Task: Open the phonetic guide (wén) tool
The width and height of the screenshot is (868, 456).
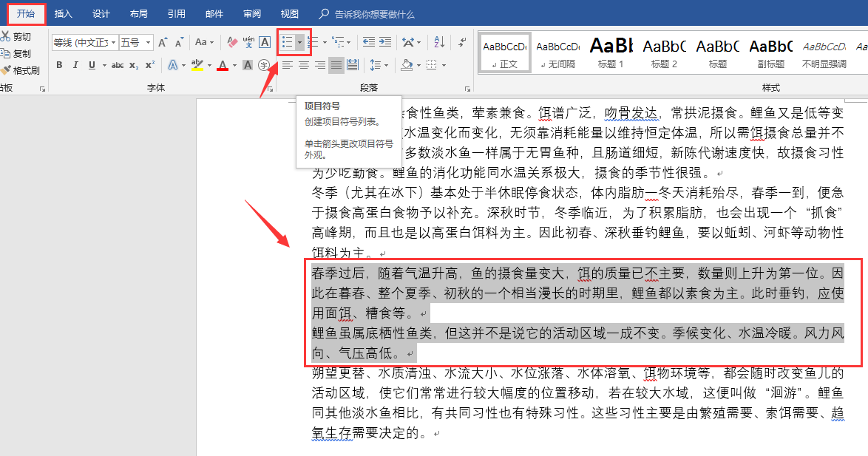Action: (248, 42)
